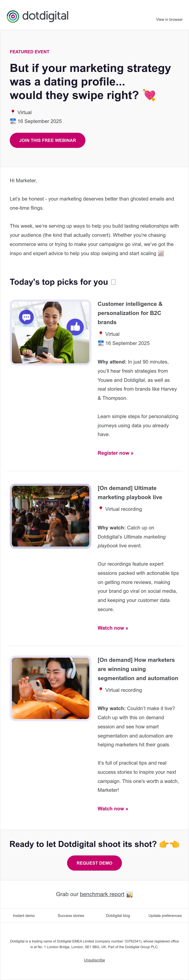Click Watch now under segmentation and automation
This screenshot has width=189, height=980.
pos(113,809)
